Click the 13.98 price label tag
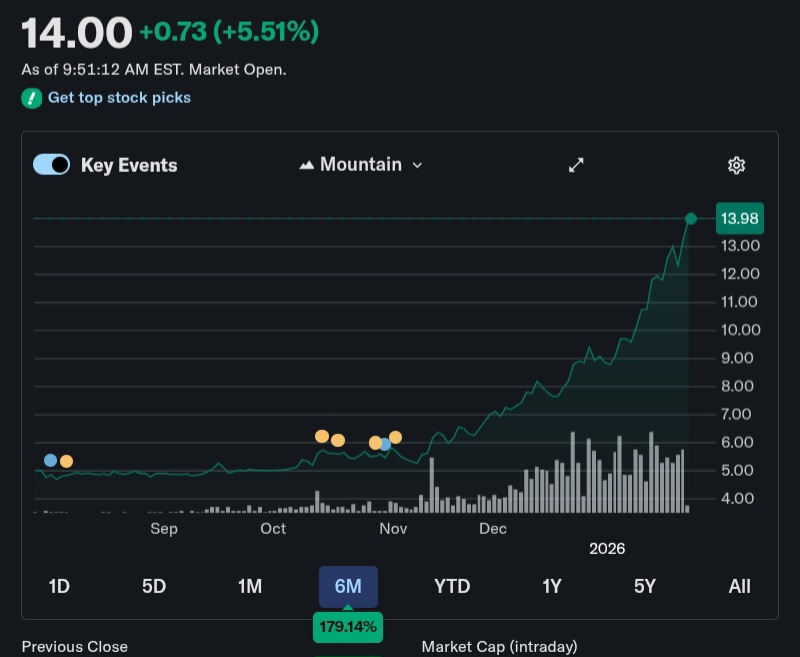 click(x=740, y=218)
